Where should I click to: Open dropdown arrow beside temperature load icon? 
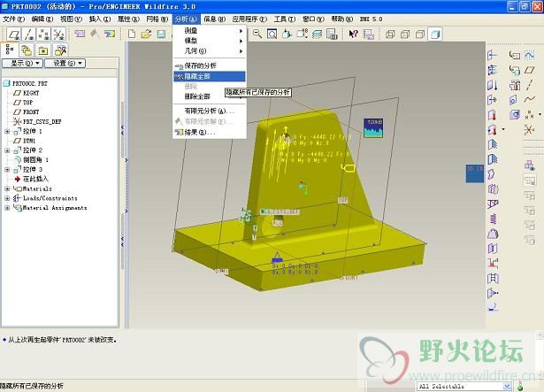[x=503, y=130]
